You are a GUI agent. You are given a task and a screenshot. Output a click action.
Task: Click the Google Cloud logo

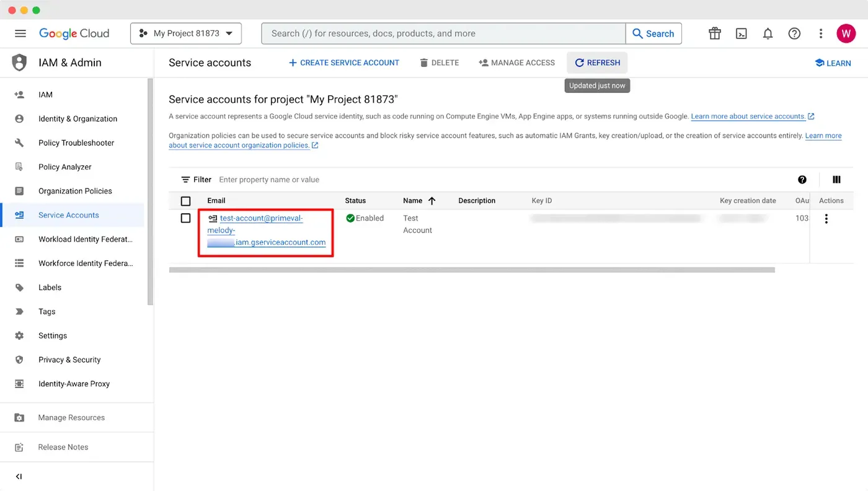74,33
